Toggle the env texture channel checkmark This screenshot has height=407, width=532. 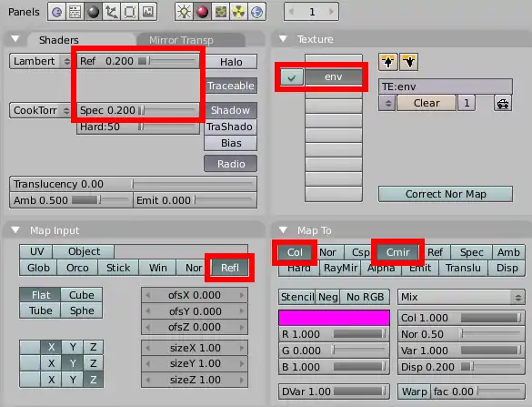pyautogui.click(x=292, y=77)
